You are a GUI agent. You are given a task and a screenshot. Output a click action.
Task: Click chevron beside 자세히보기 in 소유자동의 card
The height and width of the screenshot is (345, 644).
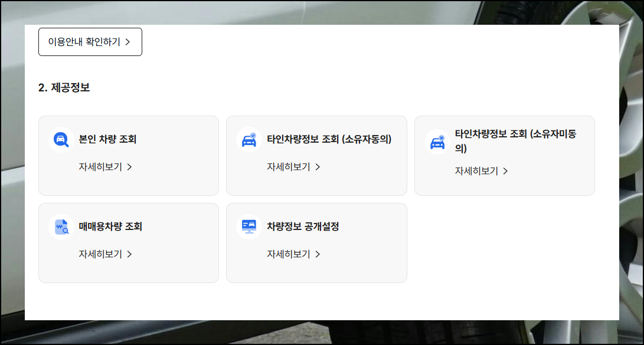(318, 167)
